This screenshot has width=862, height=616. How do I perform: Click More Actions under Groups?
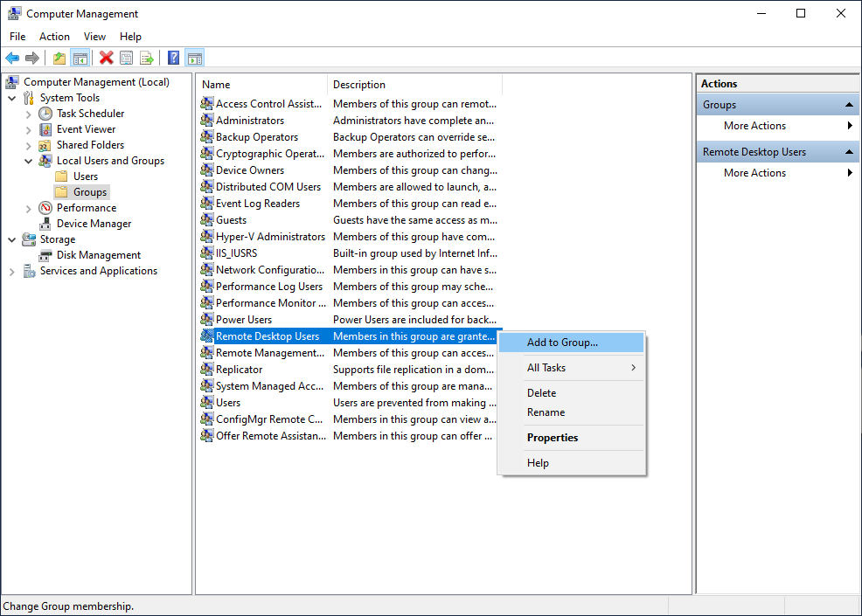[x=754, y=125]
